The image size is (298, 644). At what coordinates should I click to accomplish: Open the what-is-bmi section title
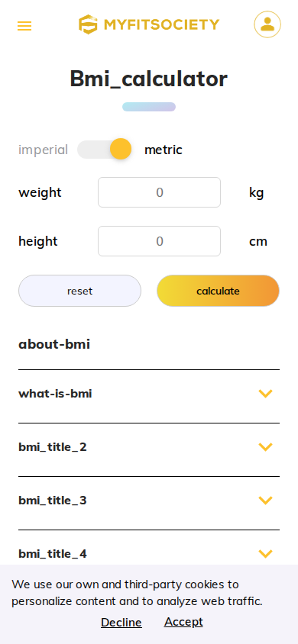(55, 394)
